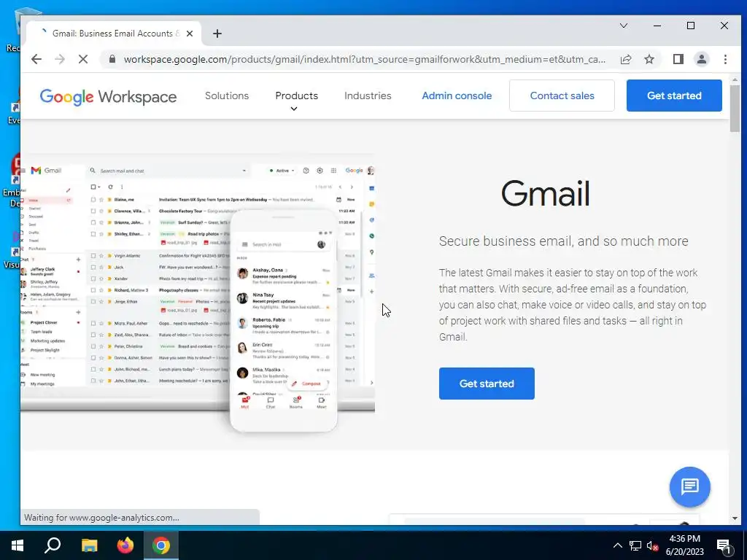Share this page via the share icon

coord(626,59)
